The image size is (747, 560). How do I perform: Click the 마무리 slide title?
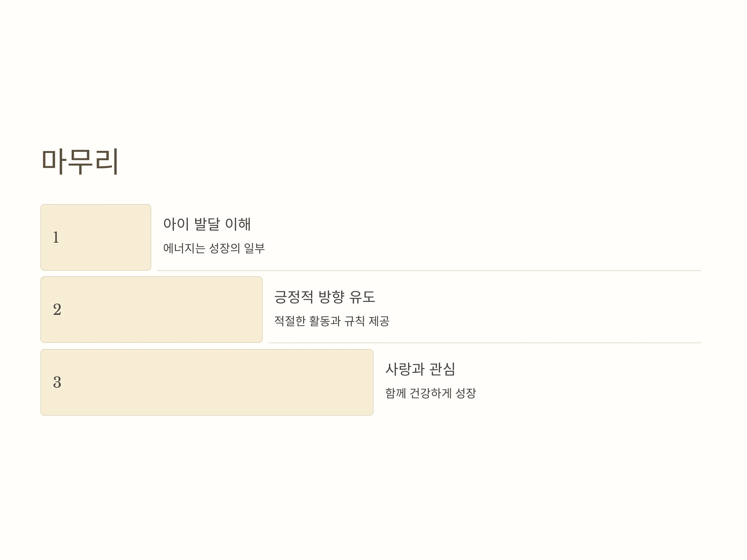click(x=80, y=162)
